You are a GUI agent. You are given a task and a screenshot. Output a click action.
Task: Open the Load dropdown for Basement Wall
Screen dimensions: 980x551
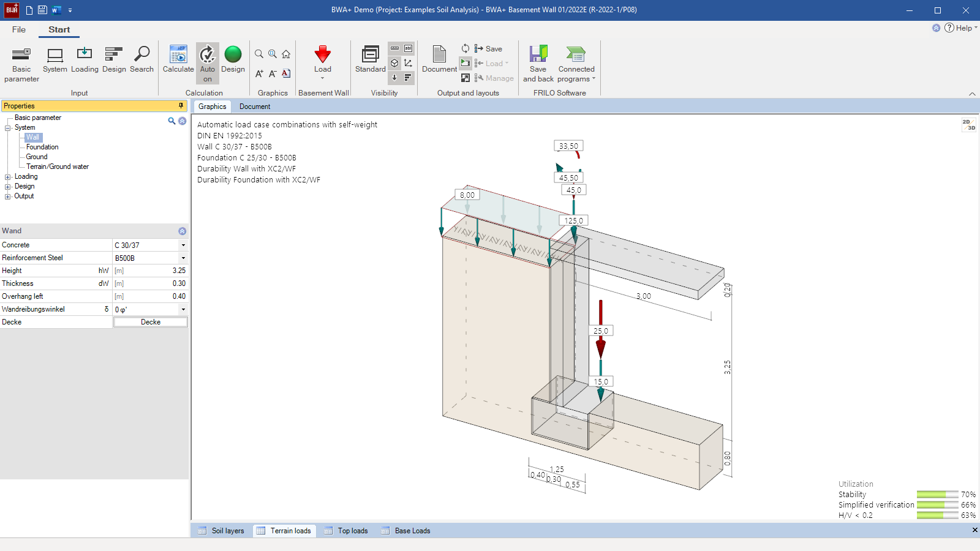[x=323, y=62]
